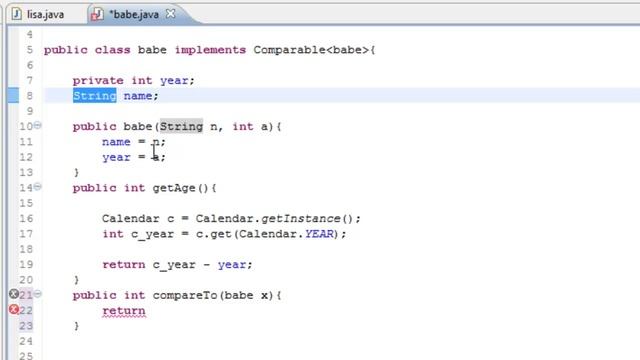Click 'name = n;' on line 11

click(x=134, y=142)
